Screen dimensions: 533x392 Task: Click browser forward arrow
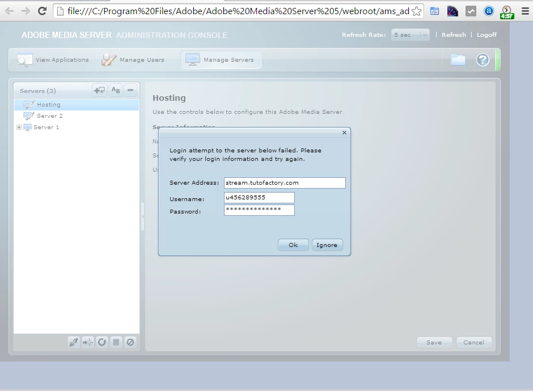click(x=26, y=11)
